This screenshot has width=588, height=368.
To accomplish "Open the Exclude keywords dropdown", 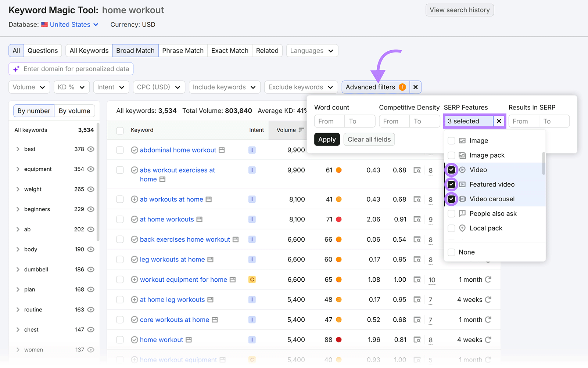I will [x=301, y=87].
